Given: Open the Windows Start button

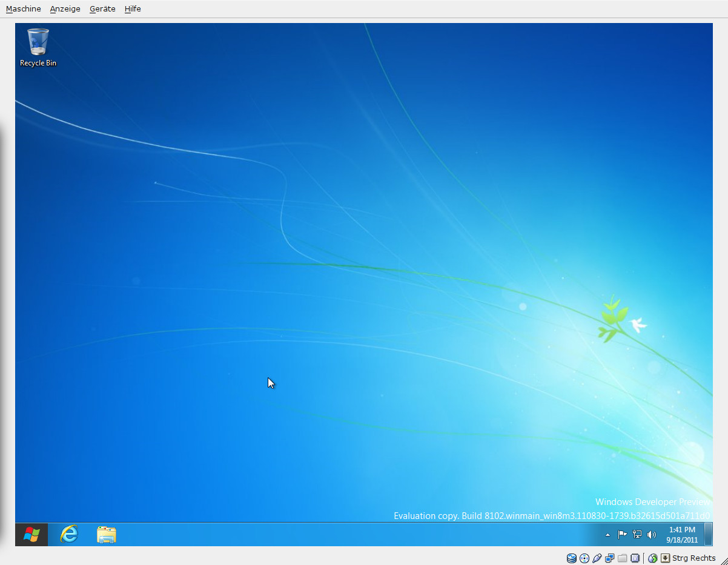Looking at the screenshot, I should click(x=31, y=534).
